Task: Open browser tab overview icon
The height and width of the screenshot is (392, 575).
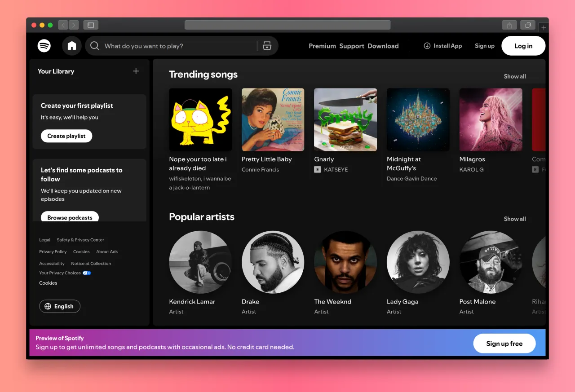Action: tap(528, 25)
